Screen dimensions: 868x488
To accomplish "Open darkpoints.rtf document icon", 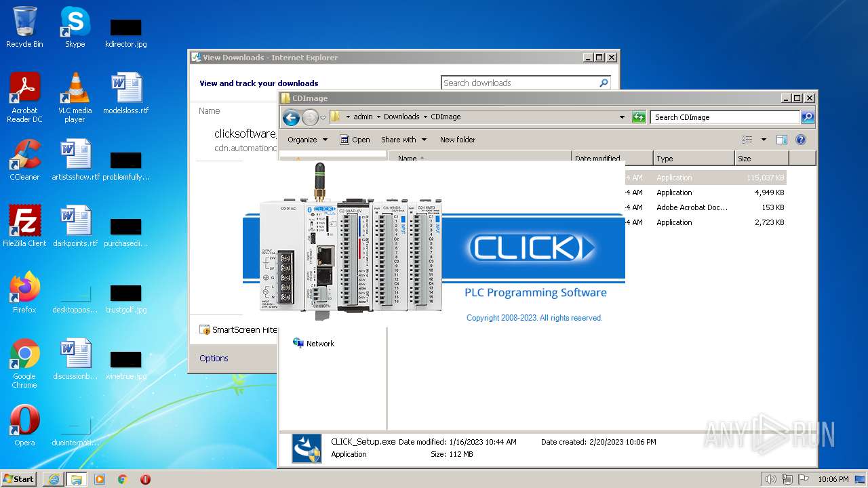I will coord(75,226).
